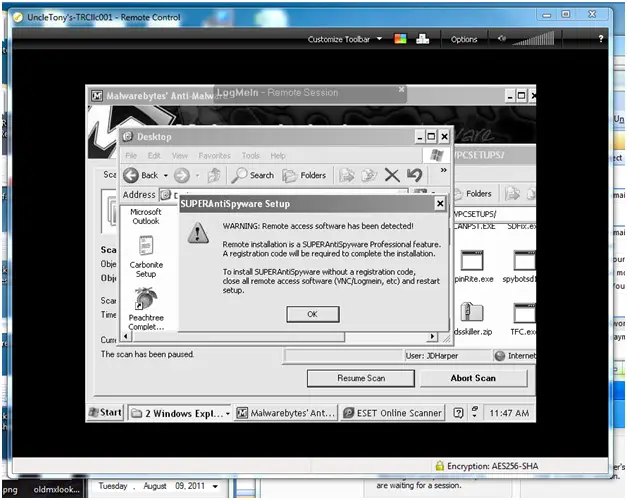This screenshot has width=627, height=500.
Task: Click the speaker sound icon
Action: (x=502, y=38)
